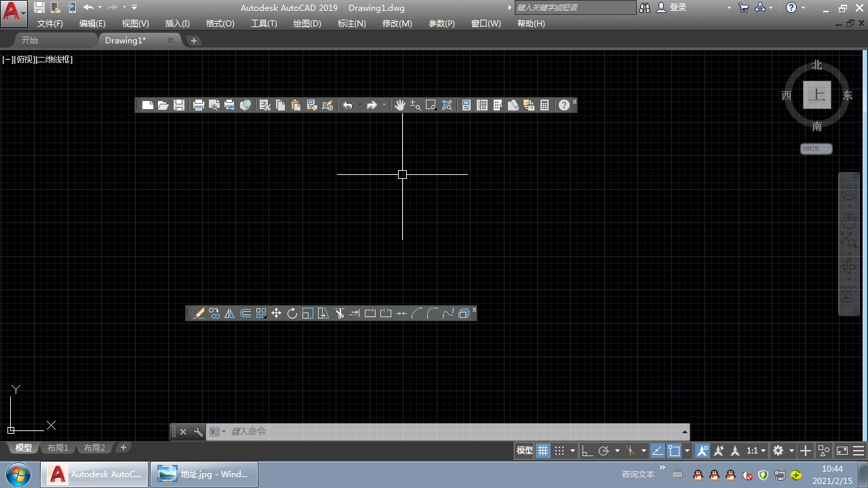
Task: Click the keyword search box in title bar
Action: [x=575, y=7]
